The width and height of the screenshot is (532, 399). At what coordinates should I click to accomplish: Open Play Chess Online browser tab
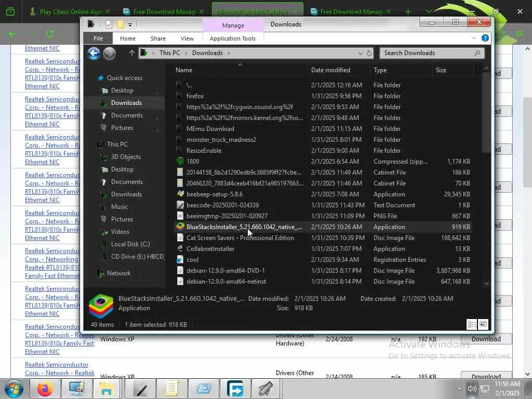(71, 11)
